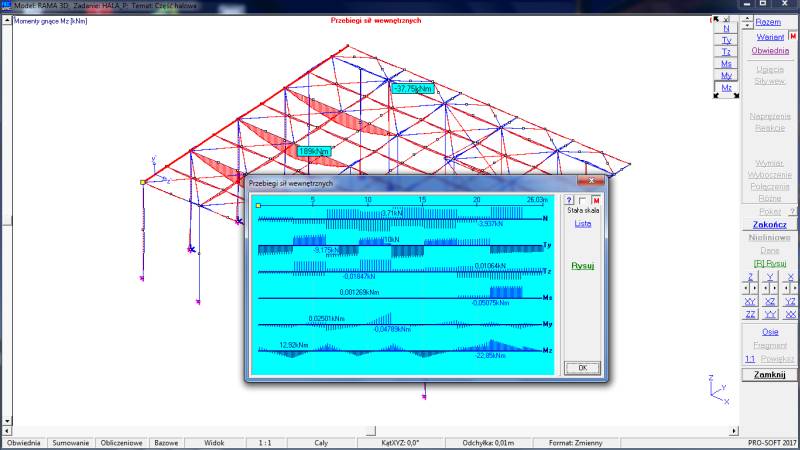Set view along X axis
The height and width of the screenshot is (450, 800).
click(790, 277)
